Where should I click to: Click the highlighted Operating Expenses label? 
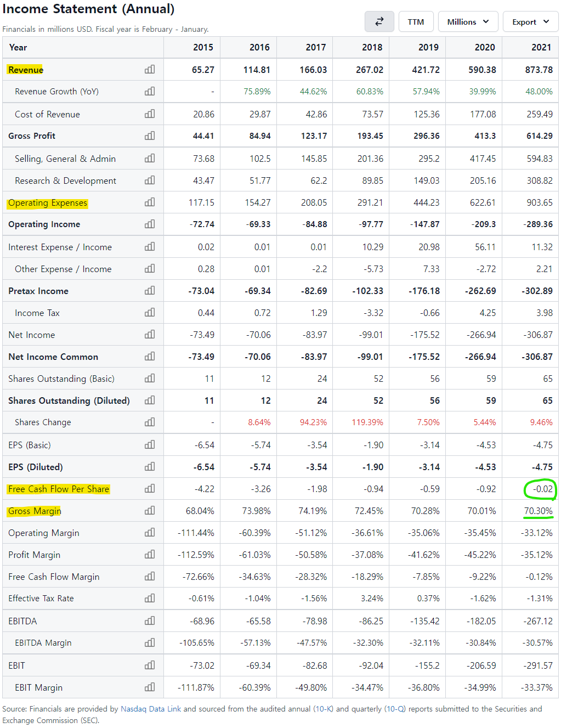click(x=48, y=202)
